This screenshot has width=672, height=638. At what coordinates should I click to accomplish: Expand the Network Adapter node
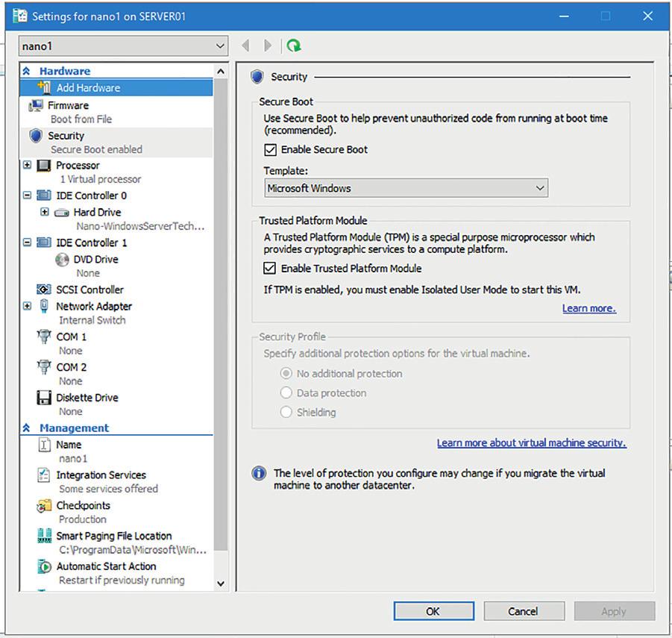coord(27,306)
